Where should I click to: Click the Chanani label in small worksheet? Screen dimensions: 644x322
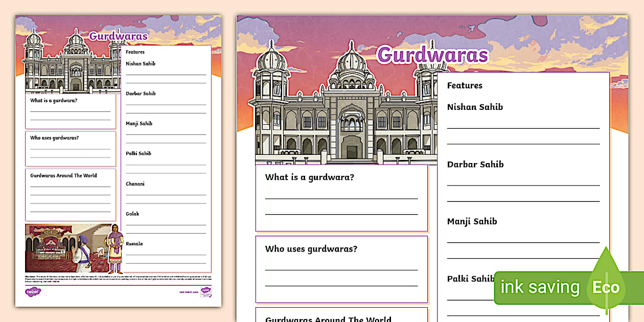[135, 183]
